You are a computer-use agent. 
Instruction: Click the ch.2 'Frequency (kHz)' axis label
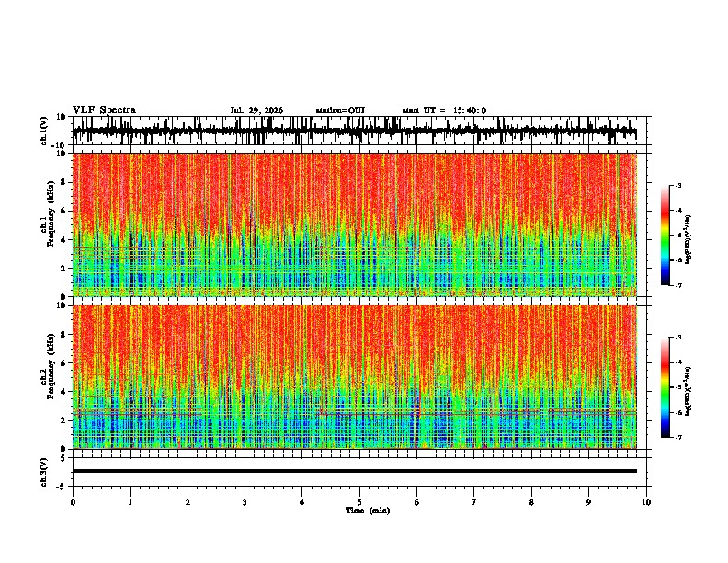51,366
